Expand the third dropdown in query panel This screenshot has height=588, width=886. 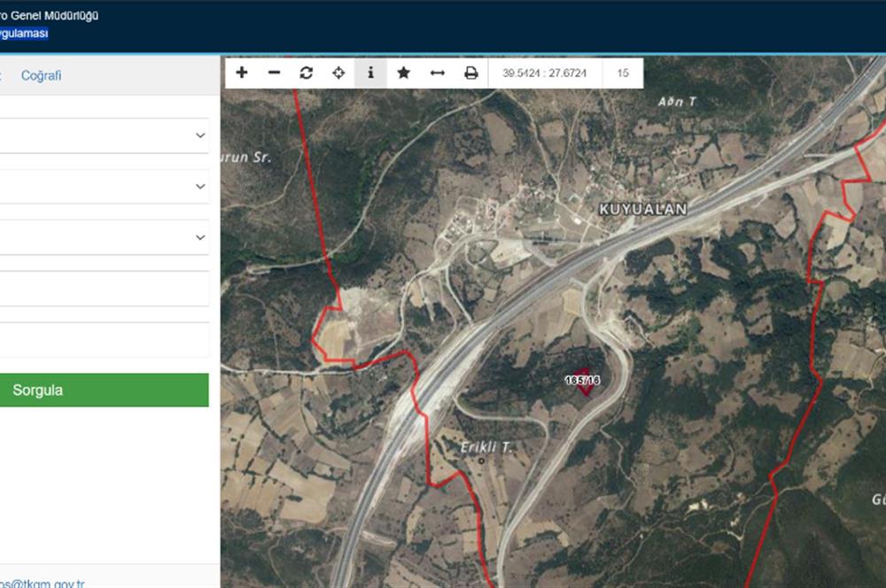pyautogui.click(x=104, y=237)
